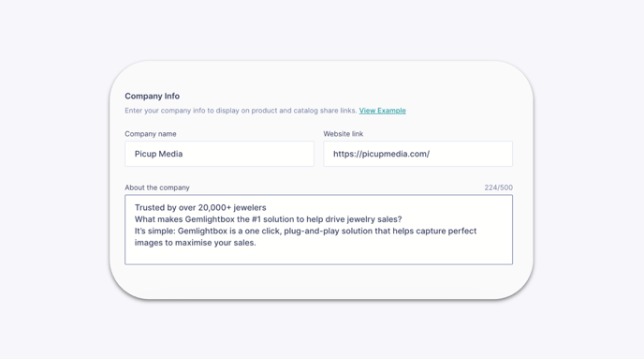Focus the Company name input field
Screen dimensions: 644x359
pyautogui.click(x=219, y=154)
